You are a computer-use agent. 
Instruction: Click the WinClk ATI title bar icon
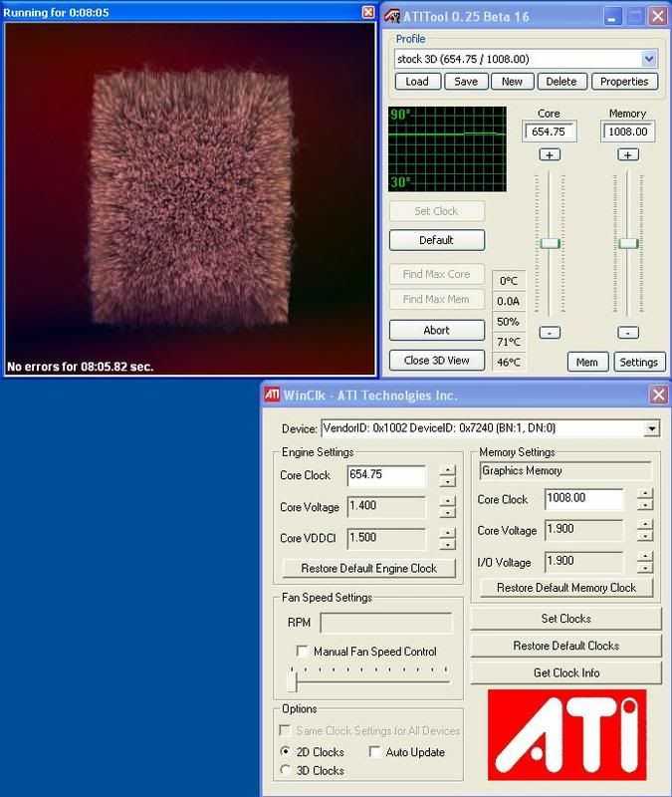(272, 394)
